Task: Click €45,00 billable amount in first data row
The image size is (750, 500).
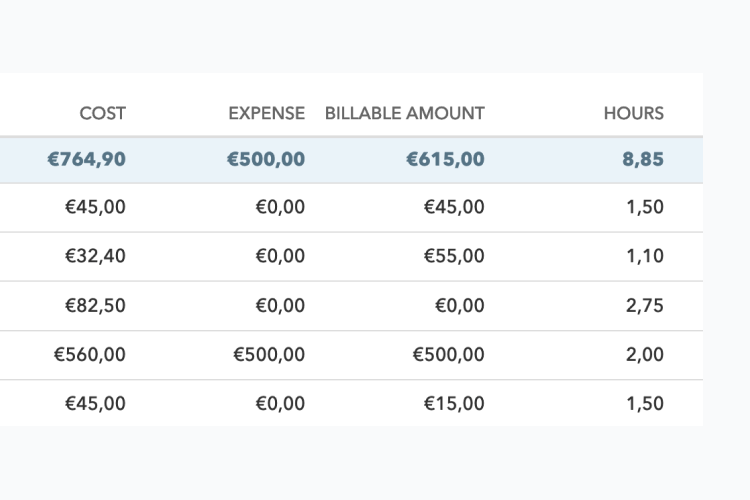Action: click(x=454, y=207)
